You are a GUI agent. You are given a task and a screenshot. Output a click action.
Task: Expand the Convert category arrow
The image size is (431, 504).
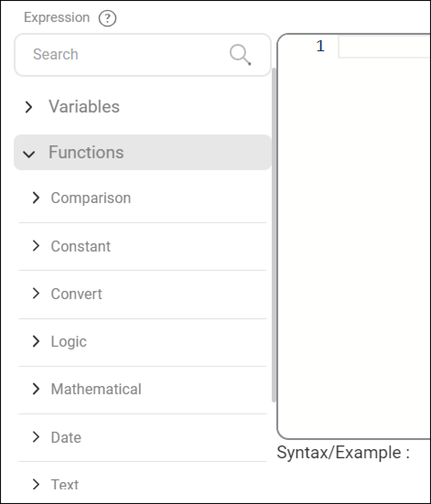(x=36, y=294)
